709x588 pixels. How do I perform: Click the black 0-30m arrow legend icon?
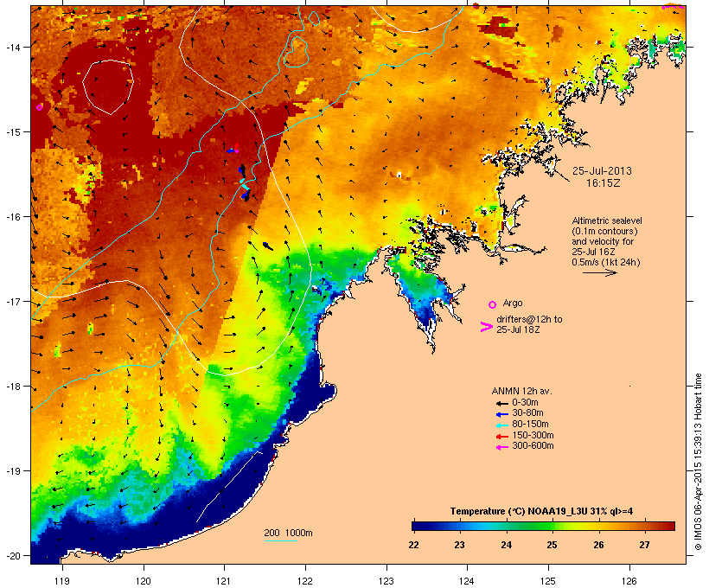pos(501,403)
